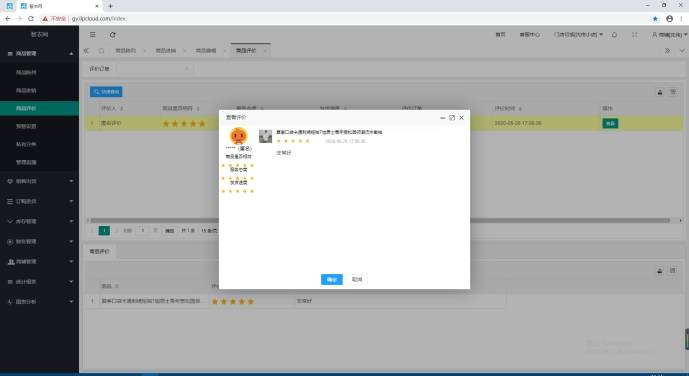Click the go button beside the page input
The height and width of the screenshot is (376, 689).
(169, 231)
